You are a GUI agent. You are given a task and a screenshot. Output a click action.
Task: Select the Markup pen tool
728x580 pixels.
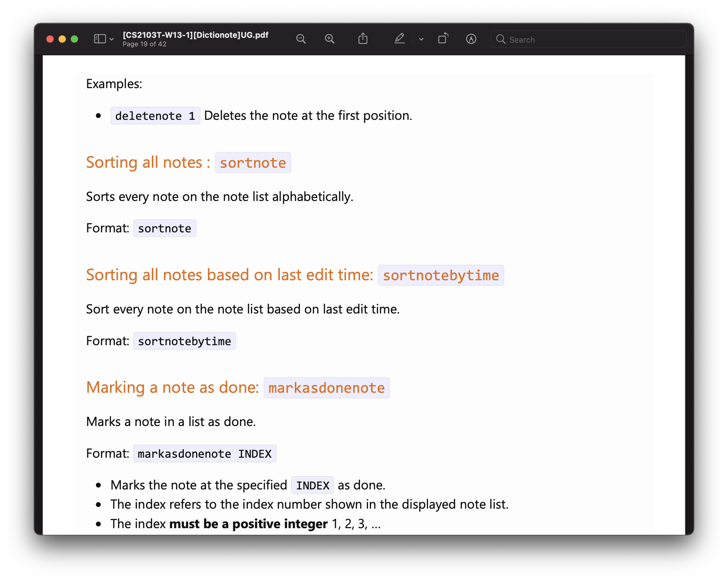(x=399, y=39)
